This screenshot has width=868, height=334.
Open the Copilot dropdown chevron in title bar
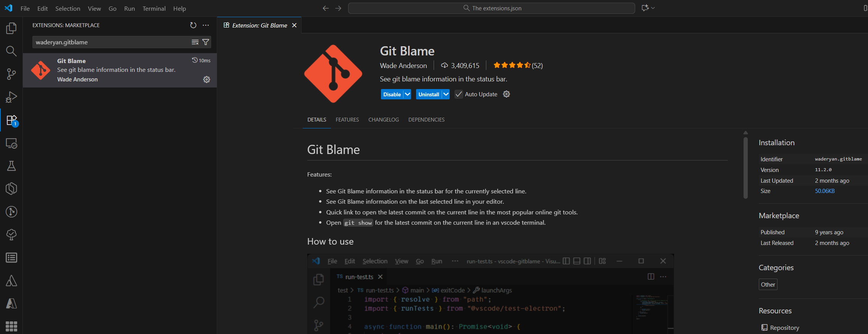[x=653, y=8]
